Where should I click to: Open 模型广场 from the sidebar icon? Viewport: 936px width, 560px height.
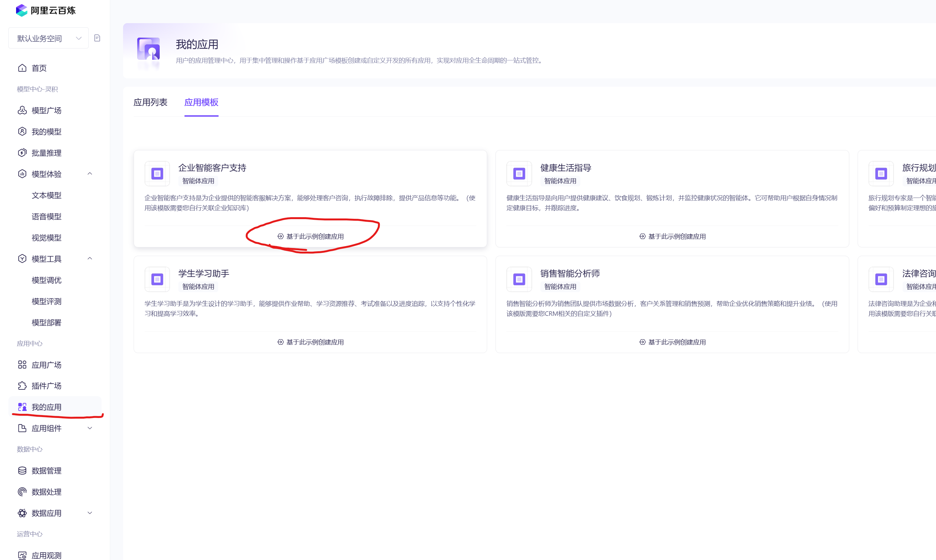[x=22, y=110]
